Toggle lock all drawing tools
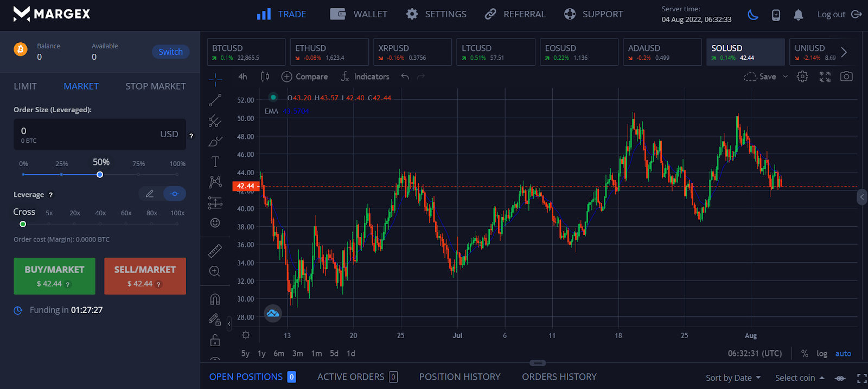This screenshot has height=389, width=868. click(x=215, y=340)
